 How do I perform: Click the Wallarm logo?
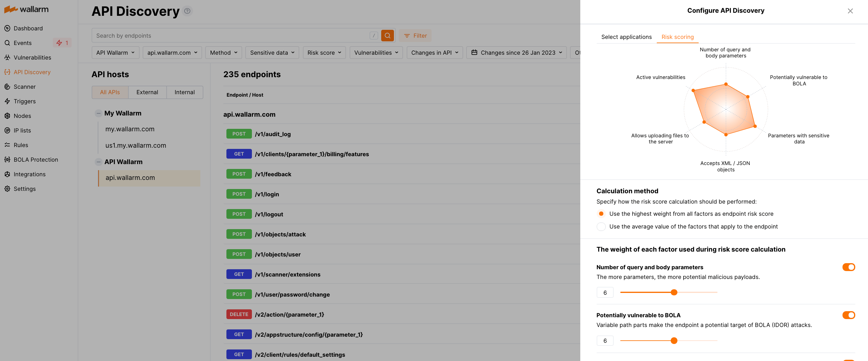[x=26, y=9]
